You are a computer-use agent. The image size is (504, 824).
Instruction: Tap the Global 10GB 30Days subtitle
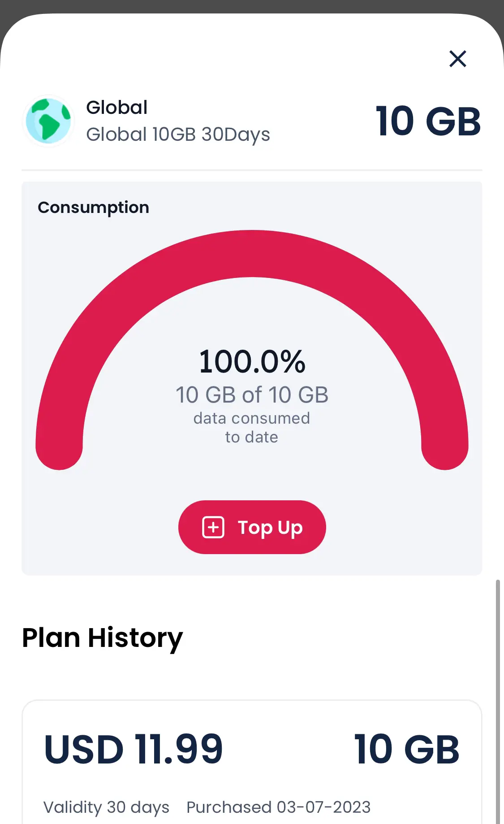(178, 134)
